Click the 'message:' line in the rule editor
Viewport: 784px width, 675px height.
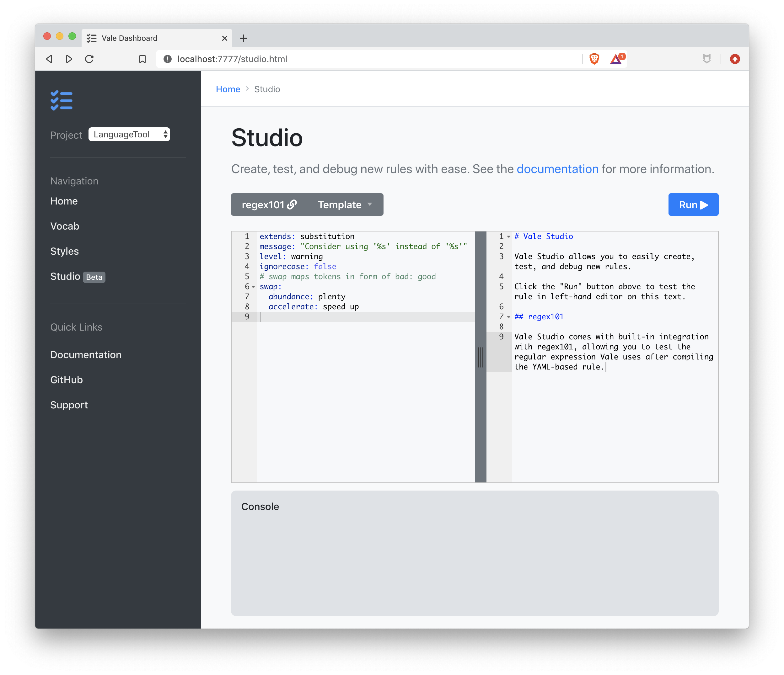pos(363,247)
